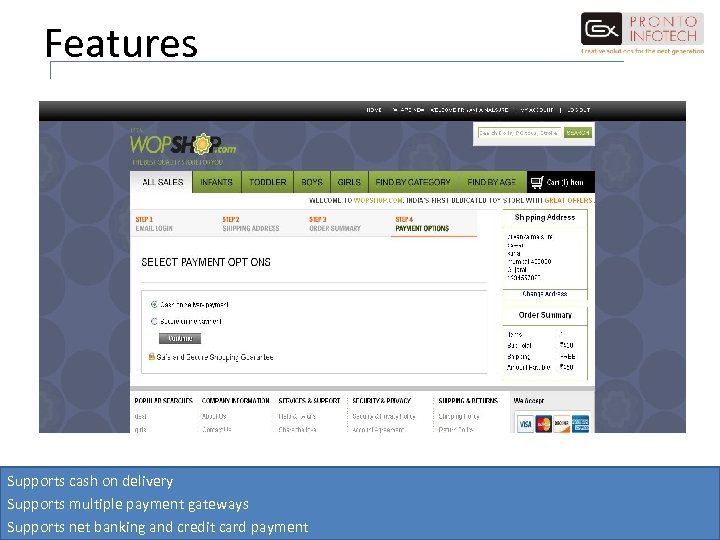Open the Toddler category tab
This screenshot has height=540, width=720.
pyautogui.click(x=268, y=182)
